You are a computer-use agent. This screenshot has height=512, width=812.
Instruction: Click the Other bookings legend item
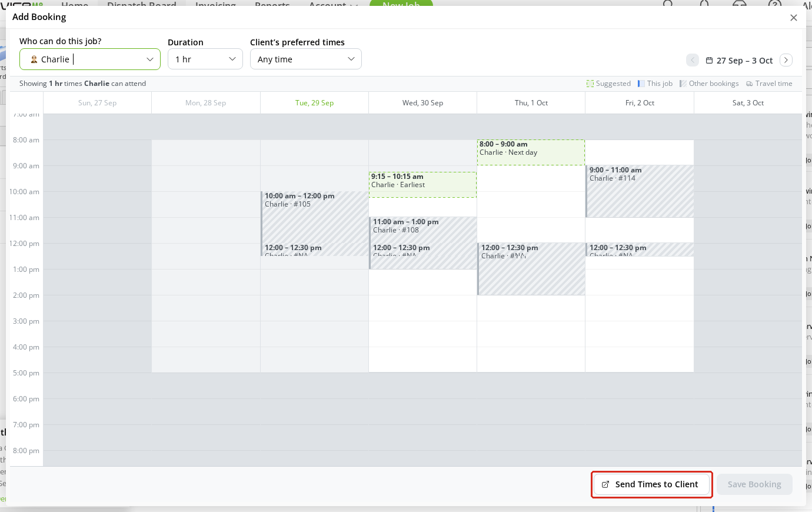709,84
